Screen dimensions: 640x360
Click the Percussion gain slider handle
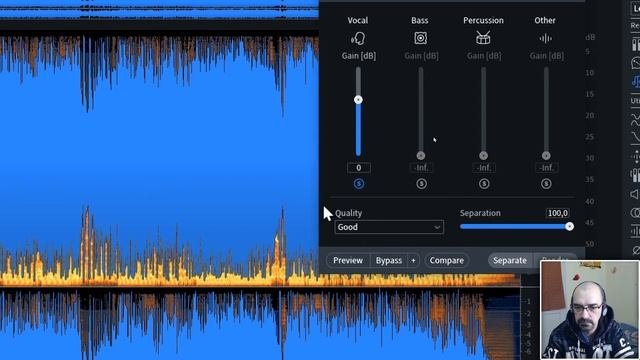click(x=484, y=156)
